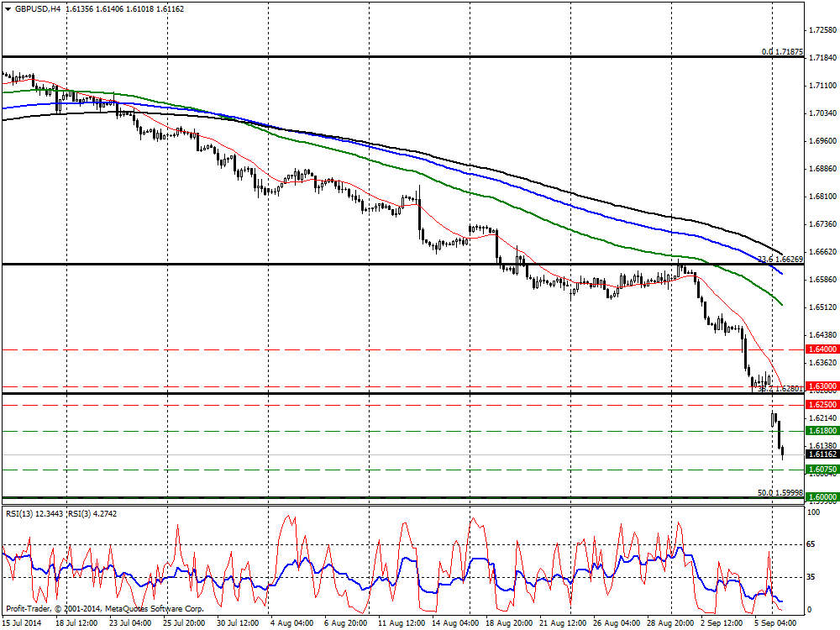The height and width of the screenshot is (630, 840).
Task: Click the green 1.60750 price level tag
Action: coord(821,469)
